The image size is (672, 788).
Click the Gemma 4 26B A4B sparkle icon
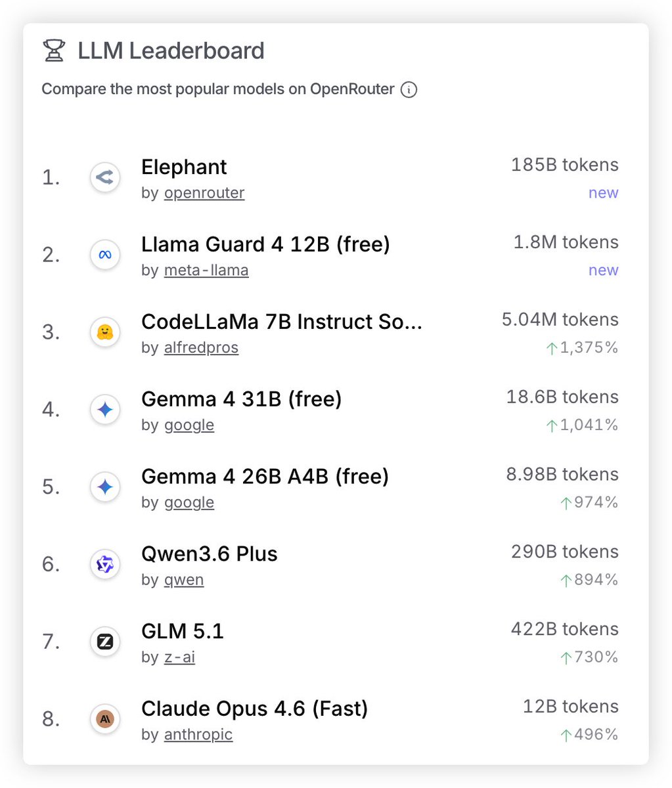(105, 487)
